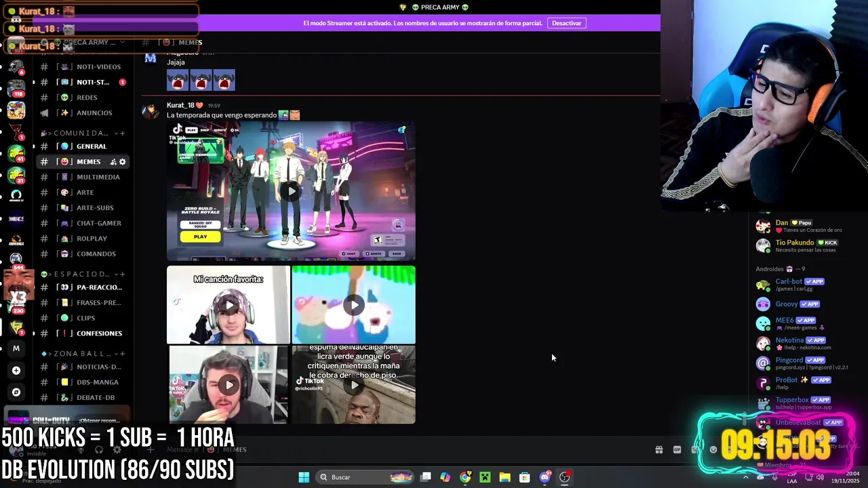Play the TikTok video with sleeping man

click(353, 385)
